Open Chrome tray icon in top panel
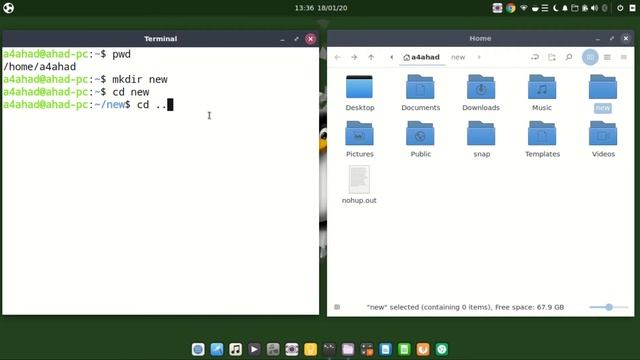The image size is (640, 360). click(511, 8)
